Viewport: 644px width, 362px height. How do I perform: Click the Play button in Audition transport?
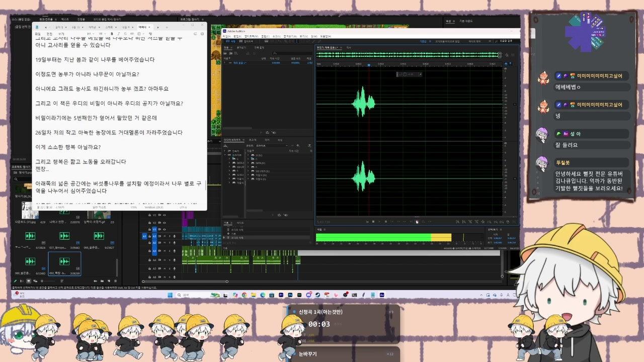click(x=379, y=222)
